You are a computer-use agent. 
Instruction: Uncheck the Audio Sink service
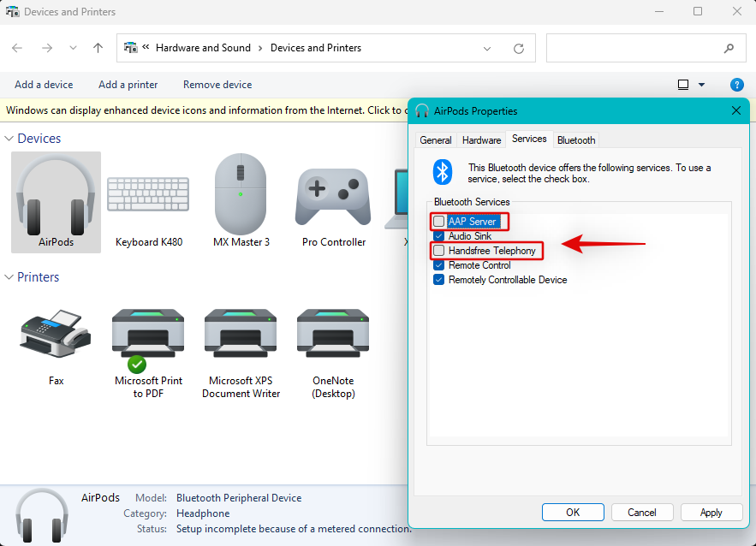[x=438, y=236]
